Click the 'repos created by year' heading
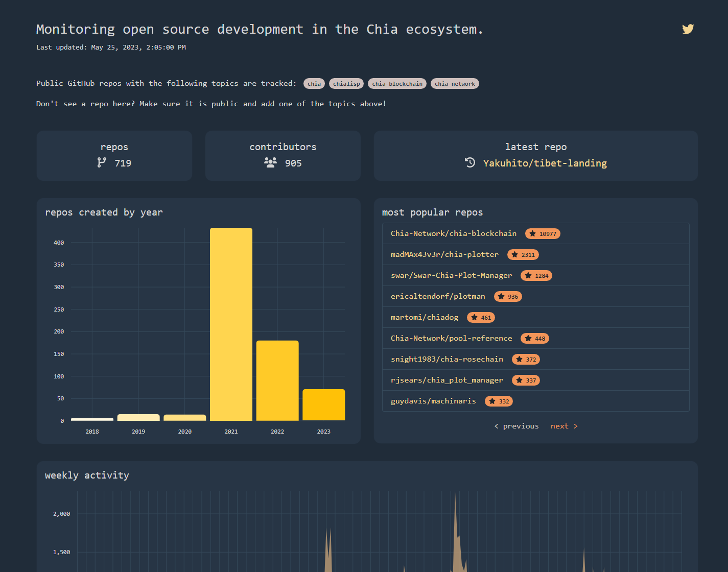Screen dimensions: 728x572 pyautogui.click(x=104, y=212)
